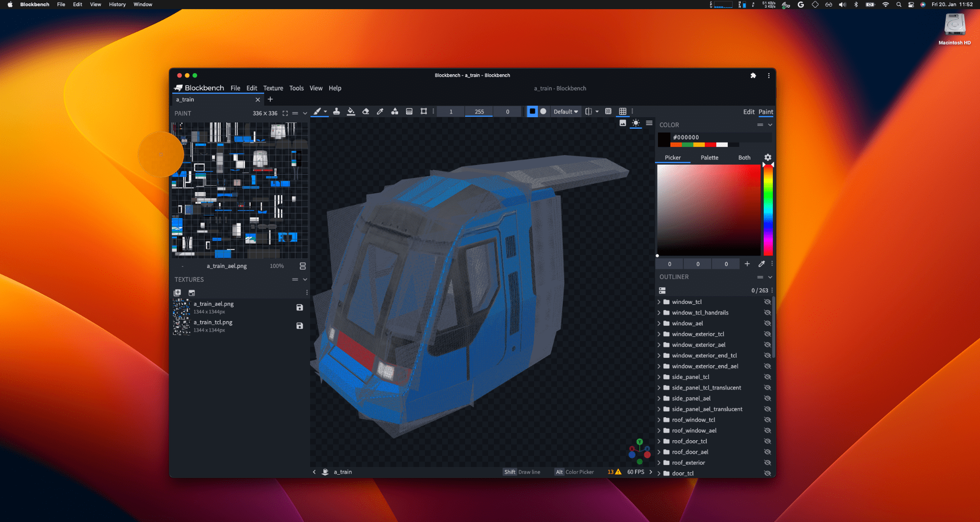Select the Brush tool in toolbar
Viewport: 980px width, 522px height.
[318, 111]
